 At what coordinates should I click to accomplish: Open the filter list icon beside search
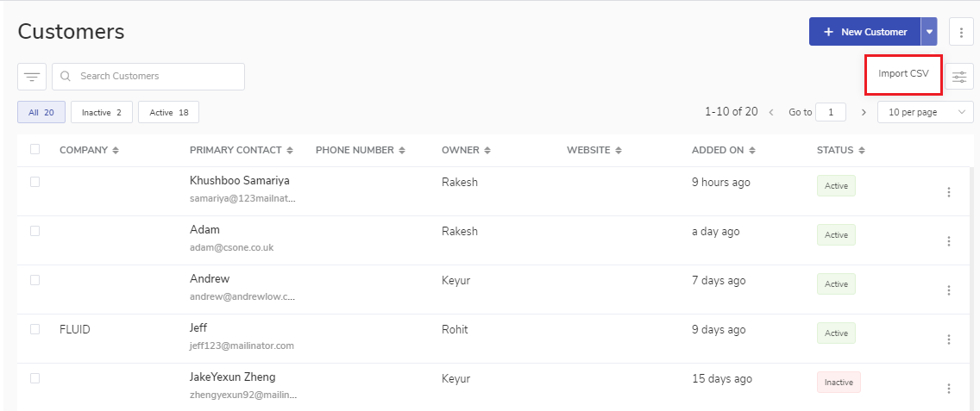click(x=32, y=77)
